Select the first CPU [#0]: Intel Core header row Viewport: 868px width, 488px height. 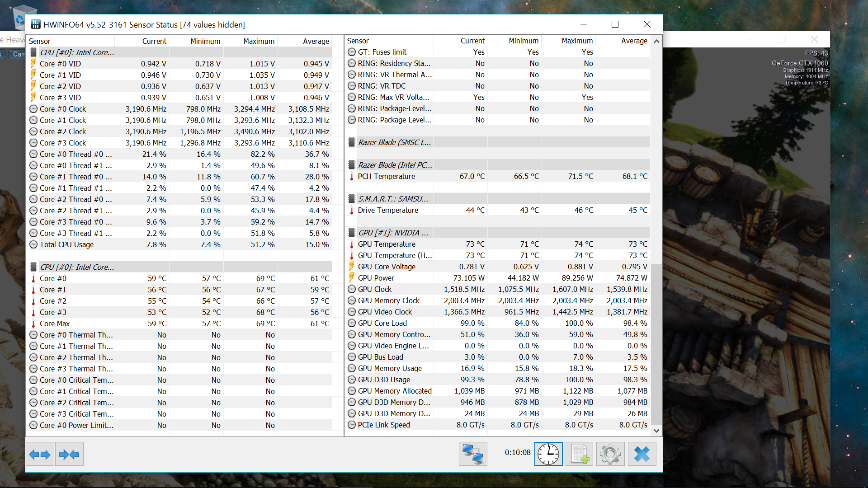point(179,52)
